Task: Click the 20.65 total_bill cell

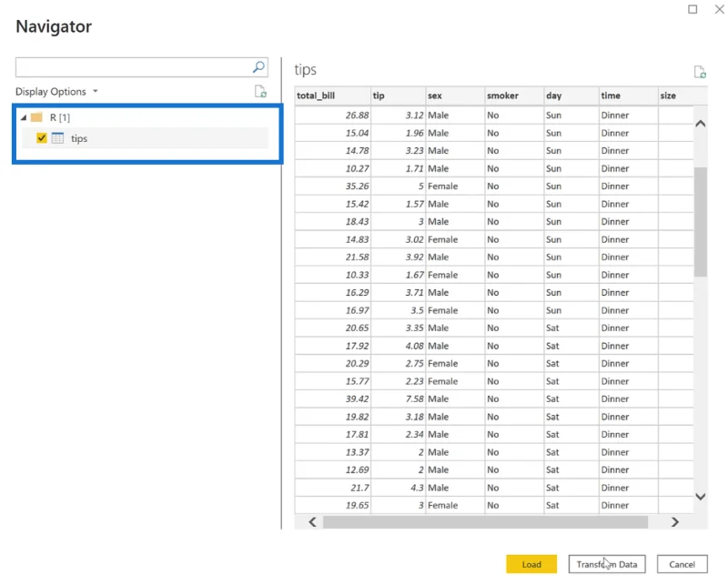Action: point(332,328)
